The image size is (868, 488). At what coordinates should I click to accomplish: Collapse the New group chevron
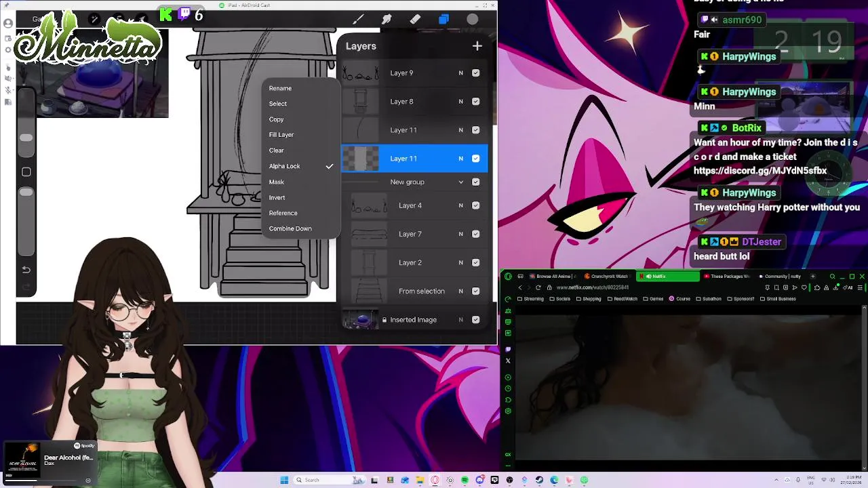click(x=461, y=182)
